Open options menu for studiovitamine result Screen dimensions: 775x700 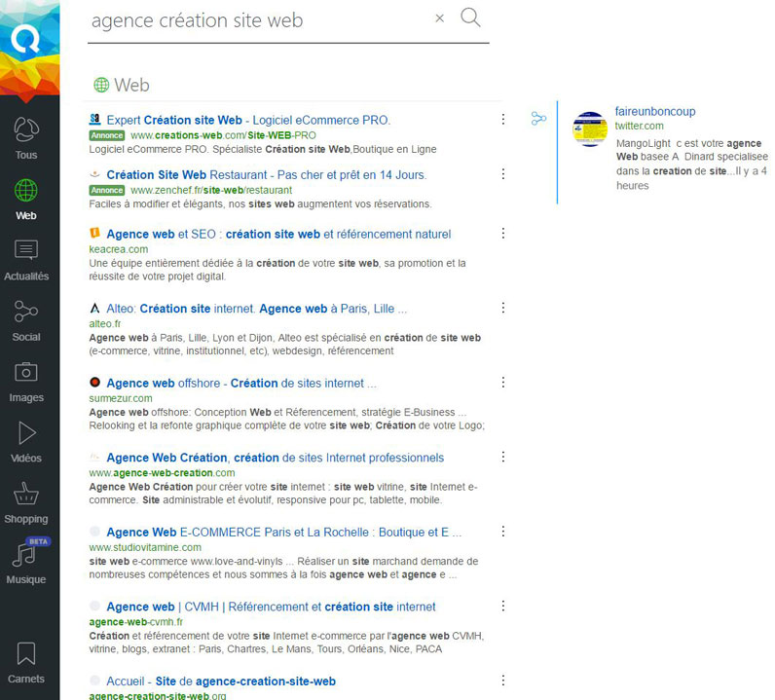pos(502,532)
